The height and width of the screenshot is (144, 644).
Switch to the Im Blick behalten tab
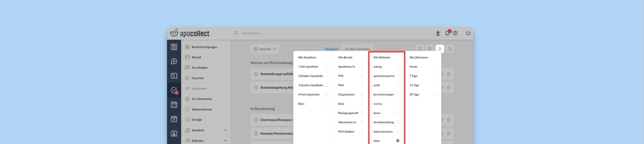357,49
